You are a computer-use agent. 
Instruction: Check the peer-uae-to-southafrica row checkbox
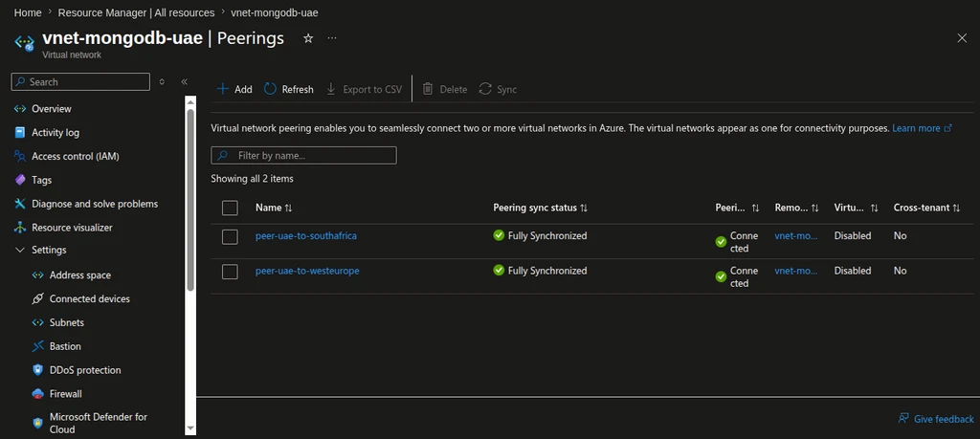(230, 236)
